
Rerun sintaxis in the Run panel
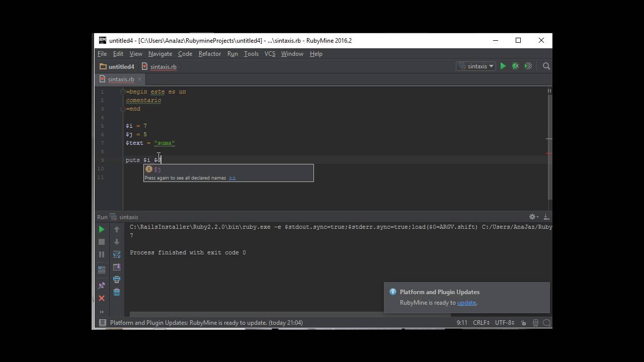102,229
